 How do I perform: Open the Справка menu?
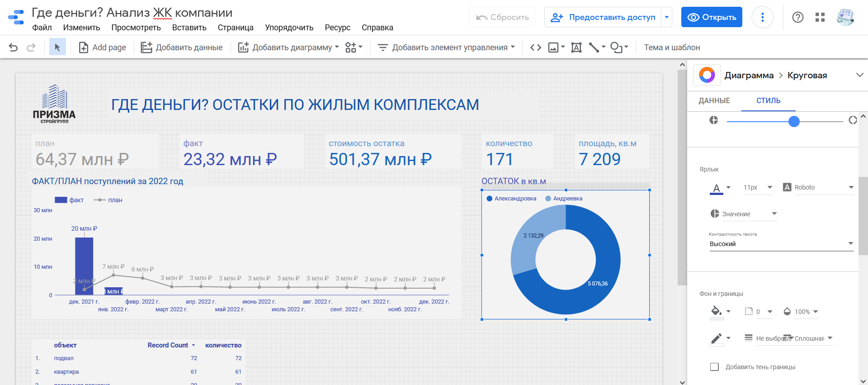[x=377, y=28]
